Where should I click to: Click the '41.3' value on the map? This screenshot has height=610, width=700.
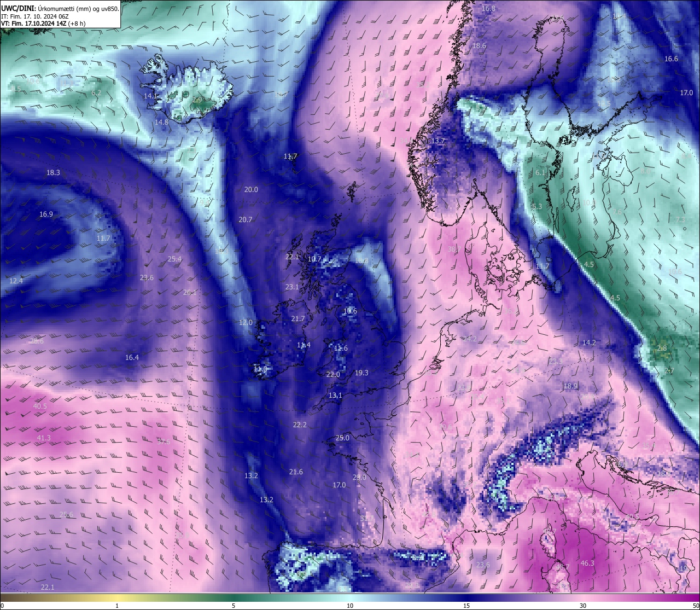(x=44, y=438)
